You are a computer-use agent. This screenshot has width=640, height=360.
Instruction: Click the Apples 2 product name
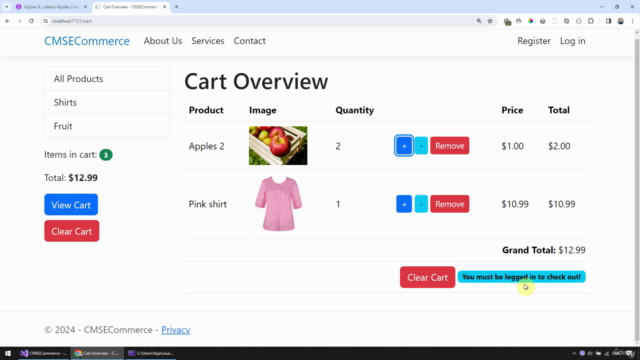pyautogui.click(x=207, y=146)
